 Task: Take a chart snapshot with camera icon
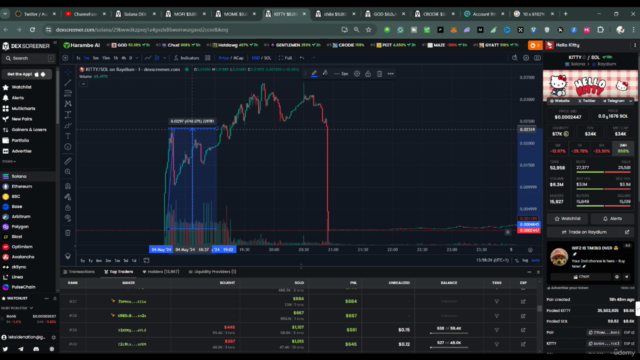pyautogui.click(x=537, y=58)
